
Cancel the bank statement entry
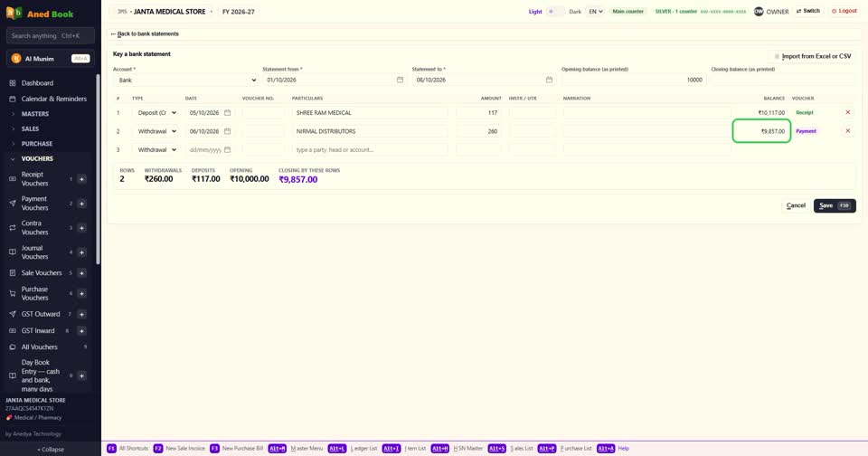(796, 205)
